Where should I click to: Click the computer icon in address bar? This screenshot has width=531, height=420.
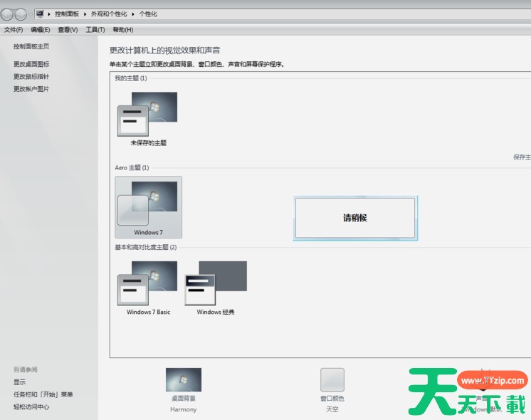40,14
